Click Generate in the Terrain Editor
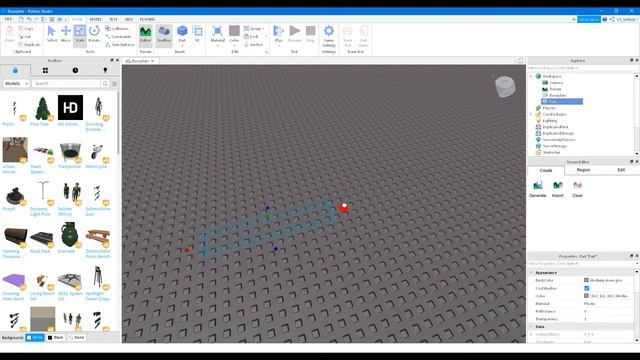This screenshot has width=640, height=360. click(x=538, y=189)
